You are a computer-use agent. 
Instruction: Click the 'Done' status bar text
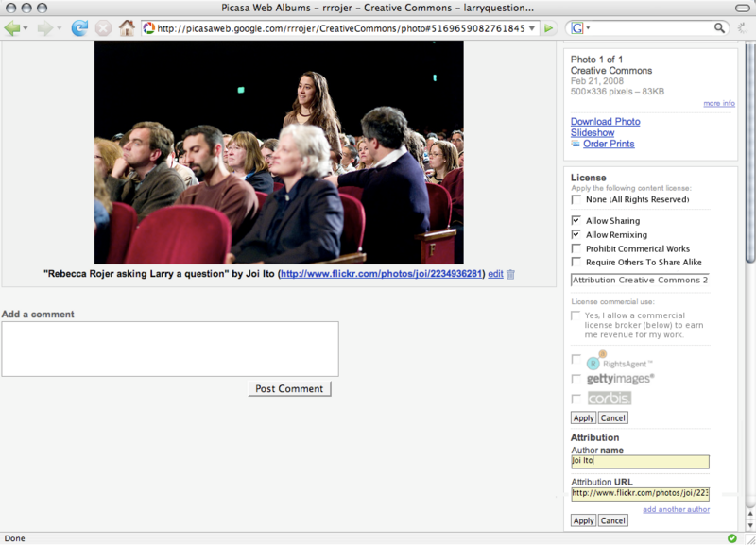[x=14, y=538]
